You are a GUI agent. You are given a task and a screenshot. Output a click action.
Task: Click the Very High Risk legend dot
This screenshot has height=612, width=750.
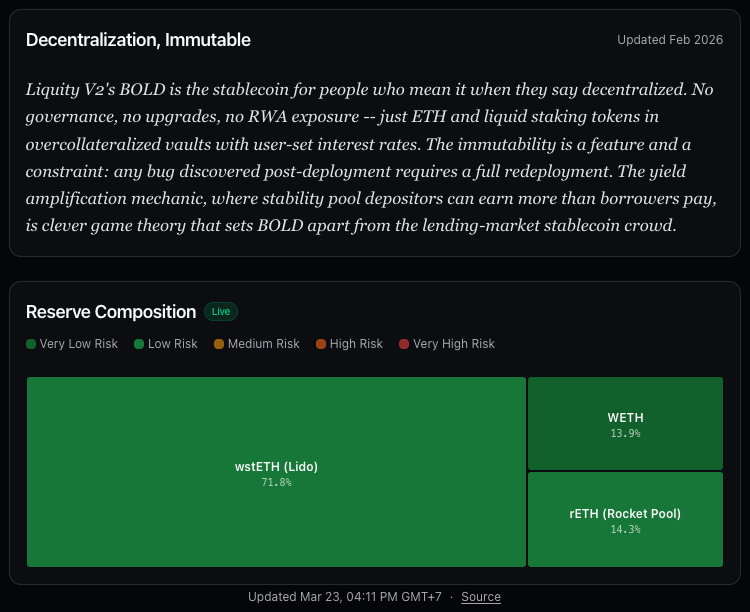pos(404,344)
